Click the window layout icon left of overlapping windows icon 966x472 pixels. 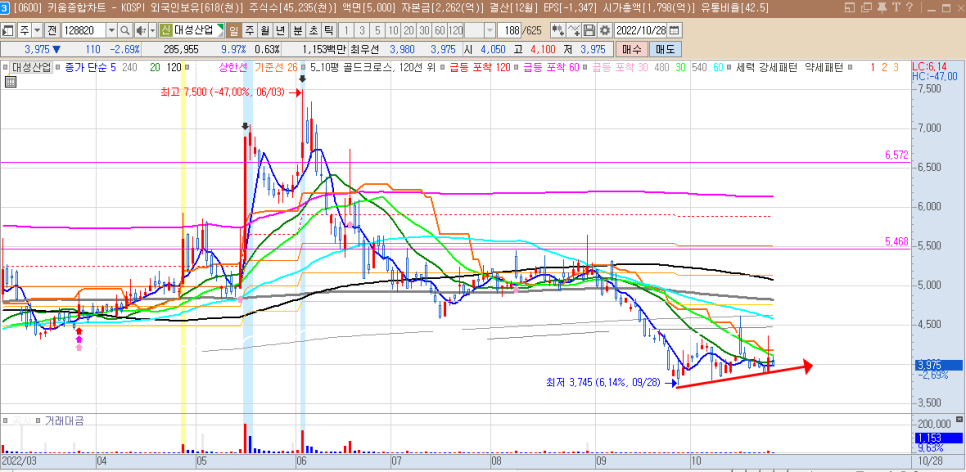852,7
